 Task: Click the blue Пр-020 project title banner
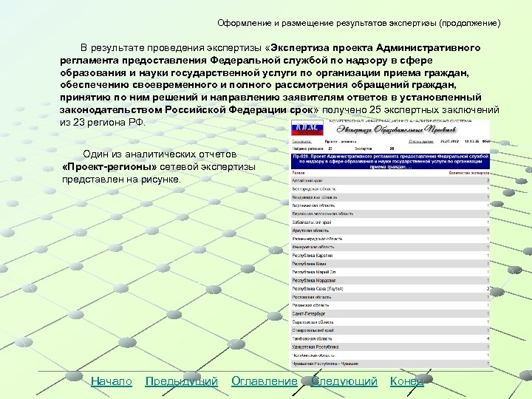[391, 162]
